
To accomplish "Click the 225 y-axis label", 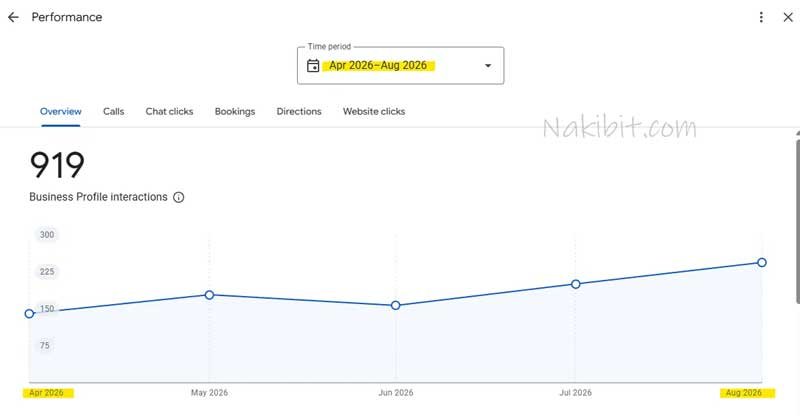I will 47,272.
